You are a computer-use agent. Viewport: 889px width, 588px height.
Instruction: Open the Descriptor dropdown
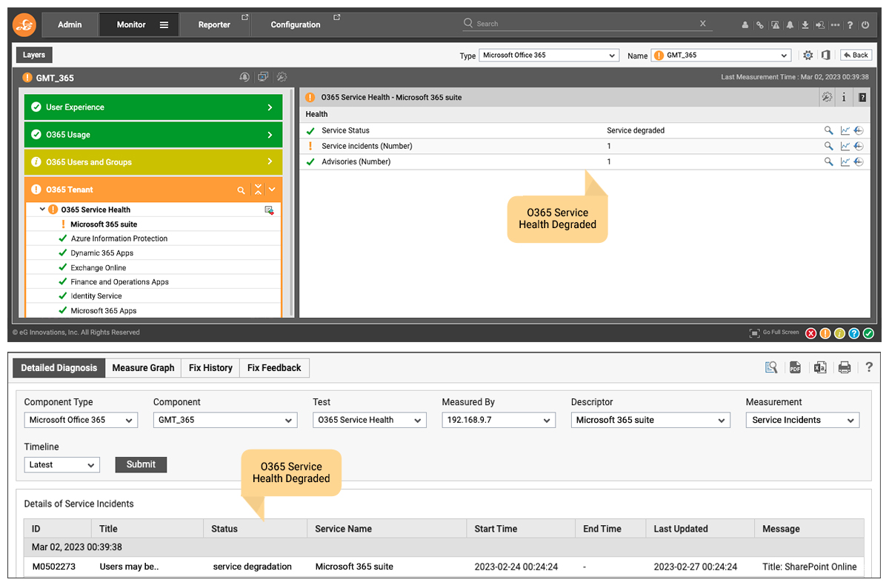pyautogui.click(x=651, y=420)
